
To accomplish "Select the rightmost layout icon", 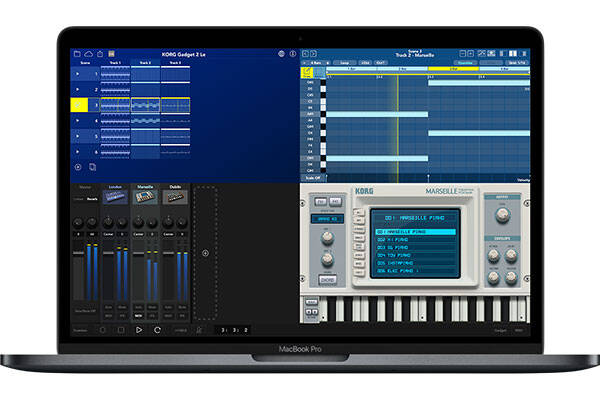I will (x=524, y=54).
